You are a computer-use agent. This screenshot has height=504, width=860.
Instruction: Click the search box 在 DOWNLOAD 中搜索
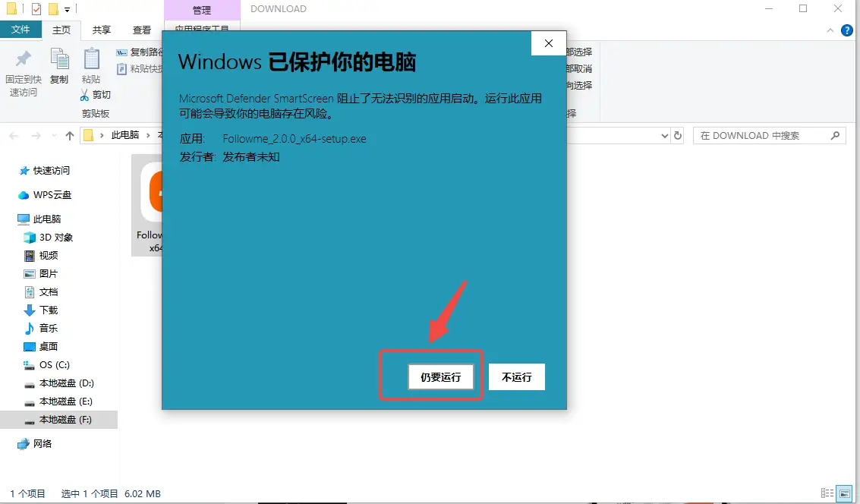point(770,135)
